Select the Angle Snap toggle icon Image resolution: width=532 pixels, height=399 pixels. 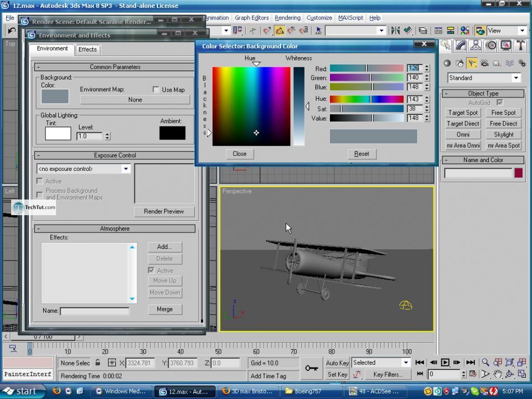[279, 31]
